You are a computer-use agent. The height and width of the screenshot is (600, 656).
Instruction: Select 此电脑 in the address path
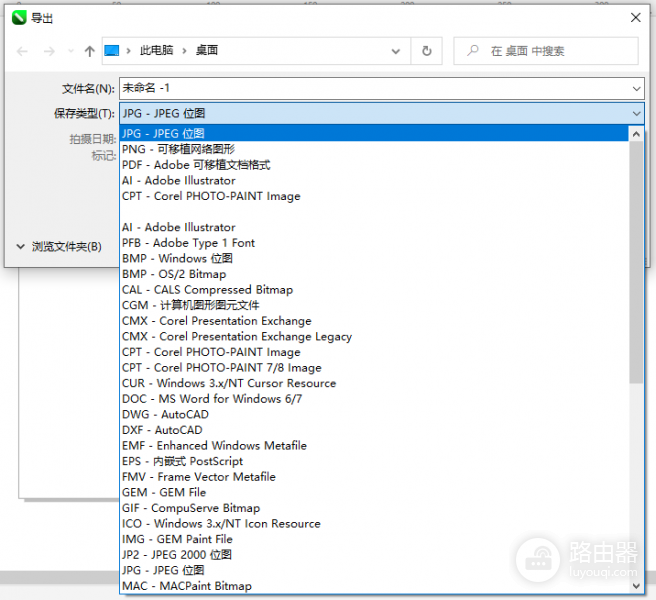tap(156, 51)
